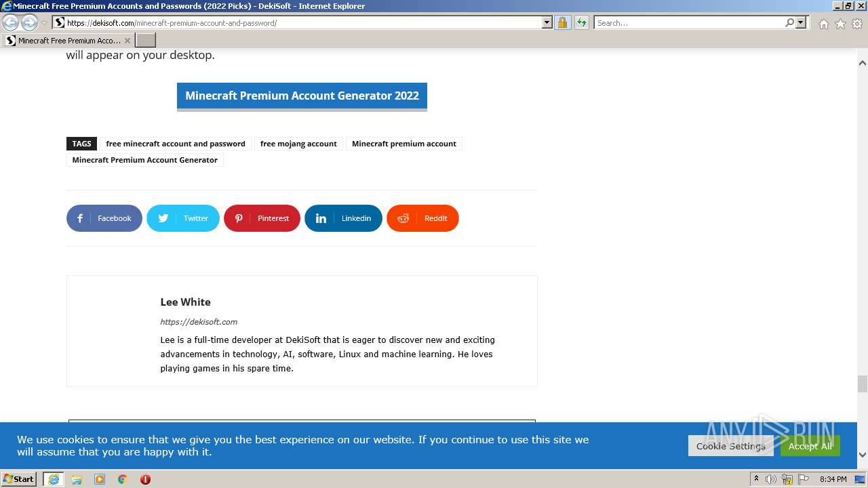Launch Chrome from the taskbar
This screenshot has width=868, height=488.
[x=123, y=479]
